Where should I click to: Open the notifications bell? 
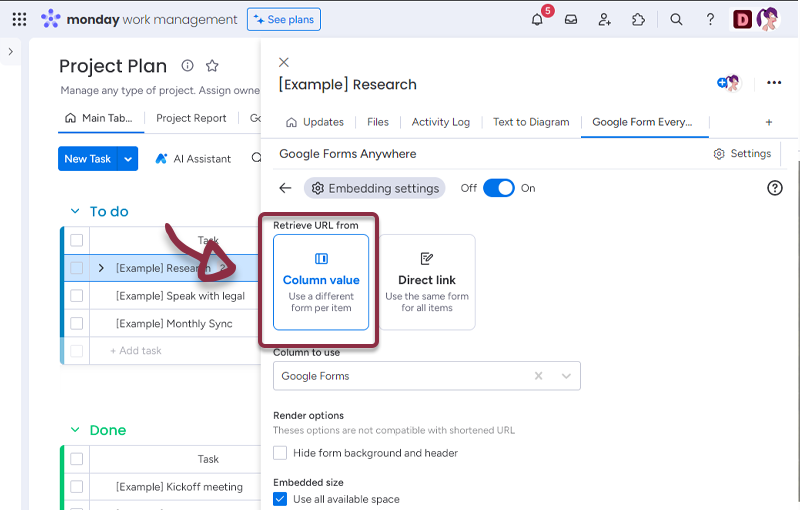click(x=537, y=19)
